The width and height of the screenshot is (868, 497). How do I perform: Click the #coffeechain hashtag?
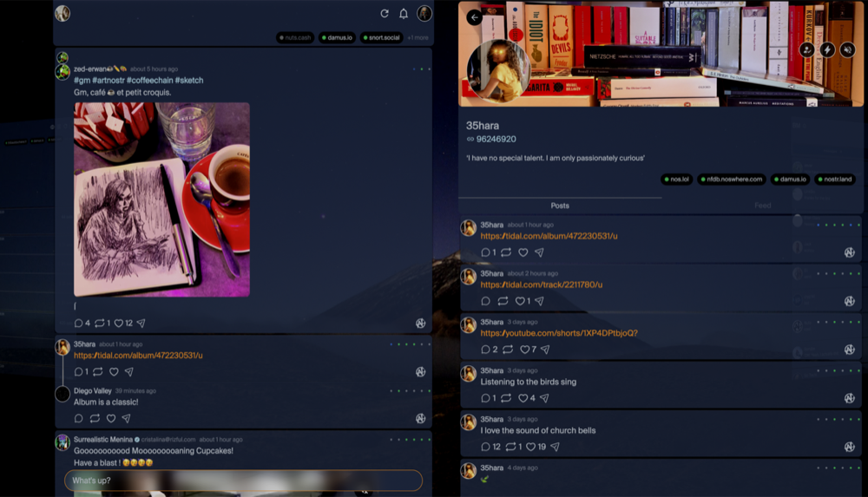pos(153,81)
